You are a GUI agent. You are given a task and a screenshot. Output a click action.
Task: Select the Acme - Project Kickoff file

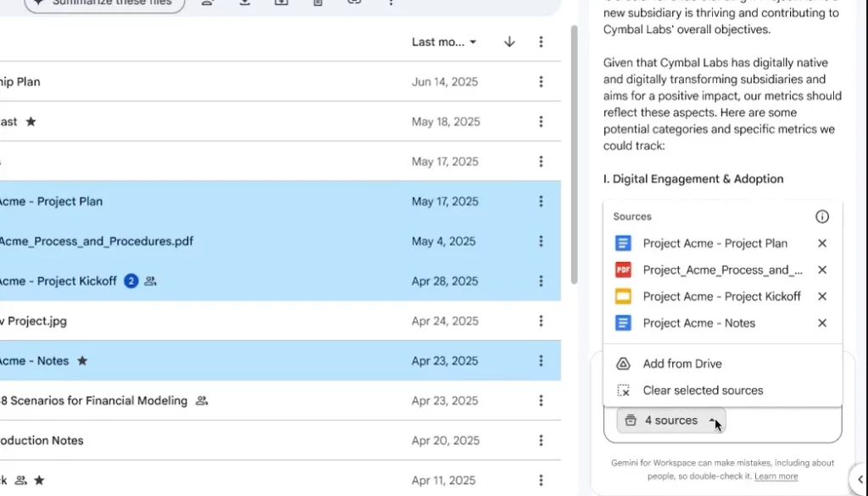click(280, 281)
